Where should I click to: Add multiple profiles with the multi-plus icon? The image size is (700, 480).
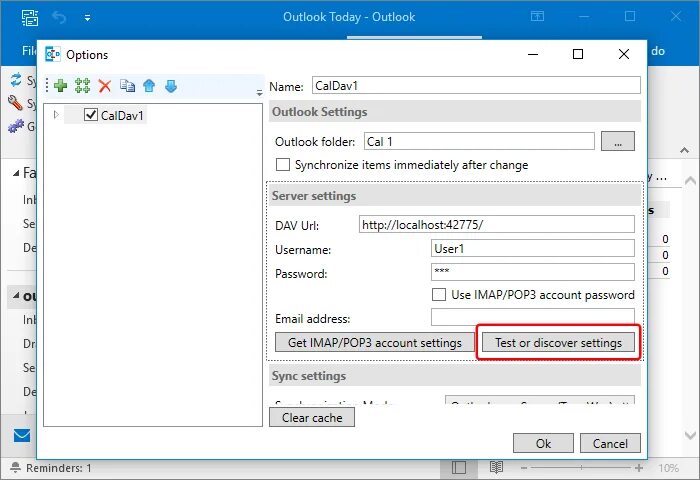coord(83,85)
